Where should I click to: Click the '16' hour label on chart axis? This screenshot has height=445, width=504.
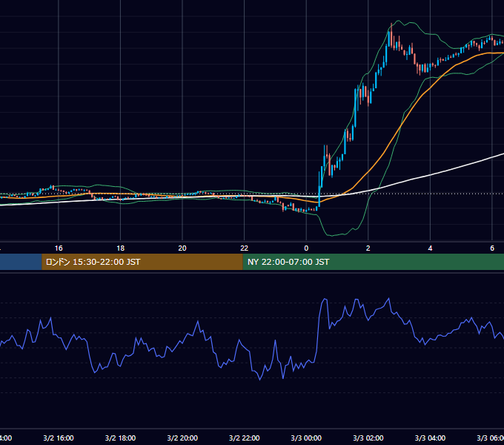(59, 248)
